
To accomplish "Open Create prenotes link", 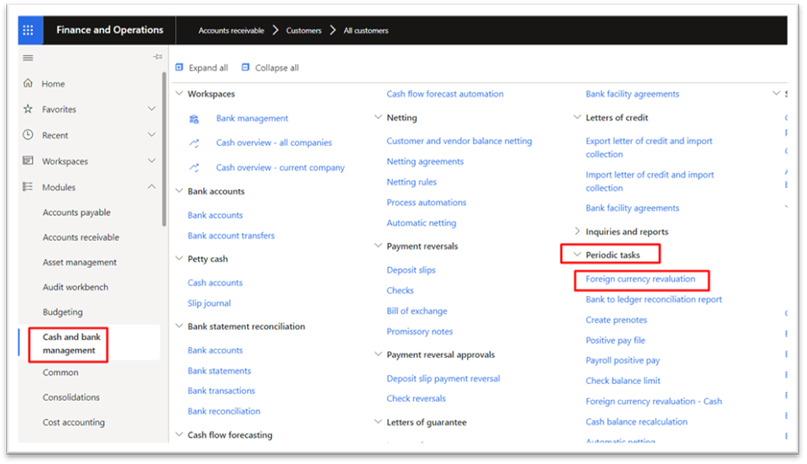I will pos(616,320).
